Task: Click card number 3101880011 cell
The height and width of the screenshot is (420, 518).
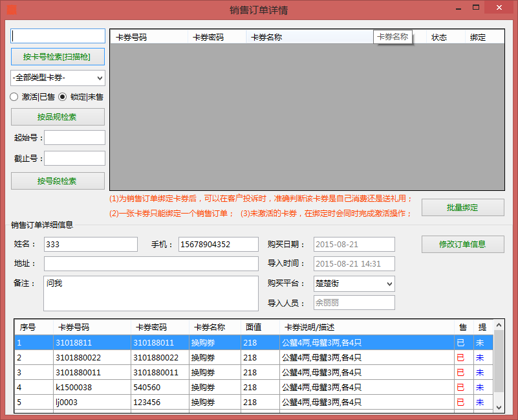Action: (x=92, y=372)
